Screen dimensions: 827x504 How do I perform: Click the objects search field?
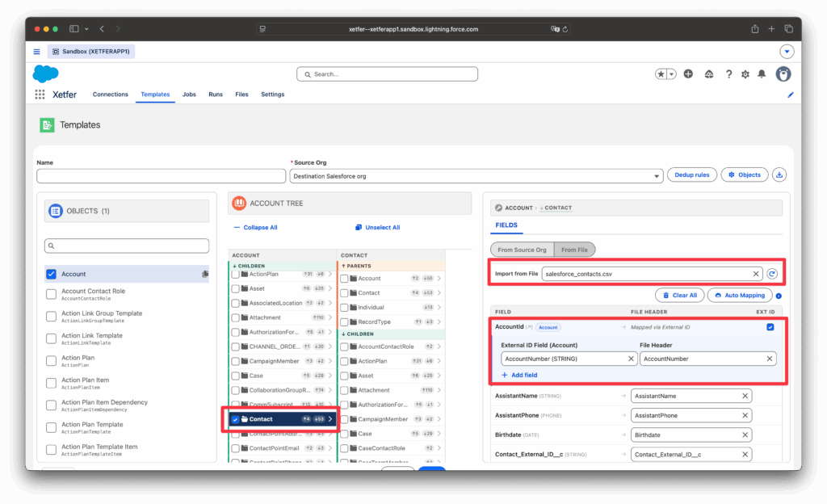(x=127, y=246)
